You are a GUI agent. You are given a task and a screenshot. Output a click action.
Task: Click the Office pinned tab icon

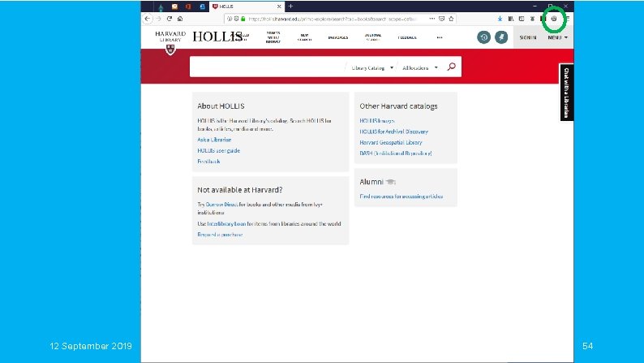188,6
